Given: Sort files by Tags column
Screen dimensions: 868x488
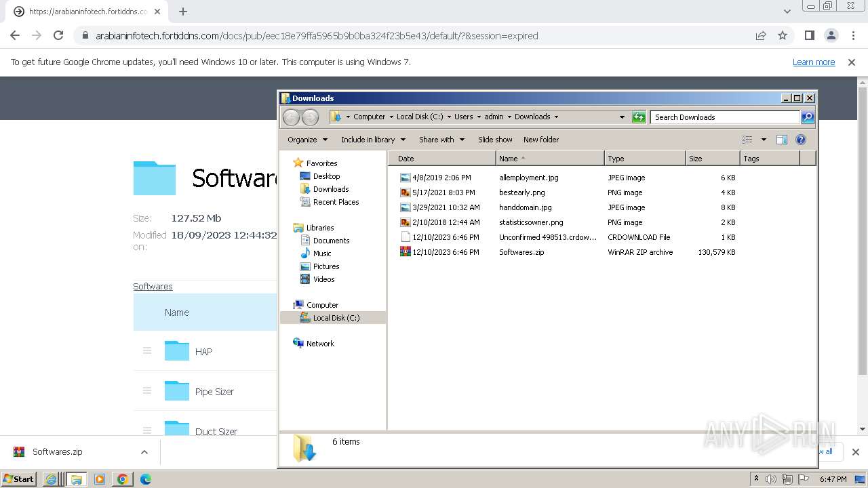Looking at the screenshot, I should coord(770,159).
